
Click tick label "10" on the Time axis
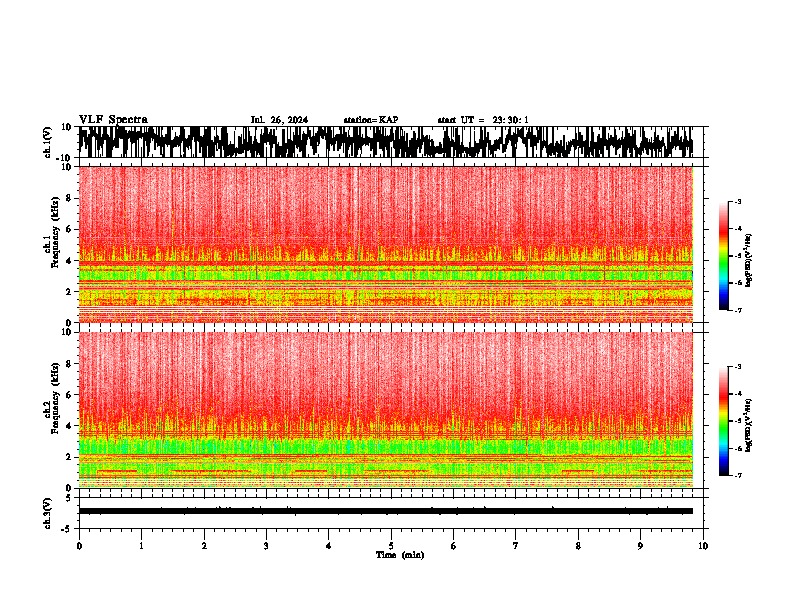click(x=703, y=546)
